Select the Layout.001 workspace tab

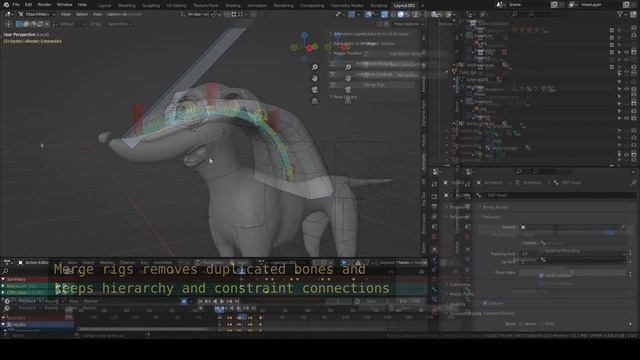coord(404,6)
